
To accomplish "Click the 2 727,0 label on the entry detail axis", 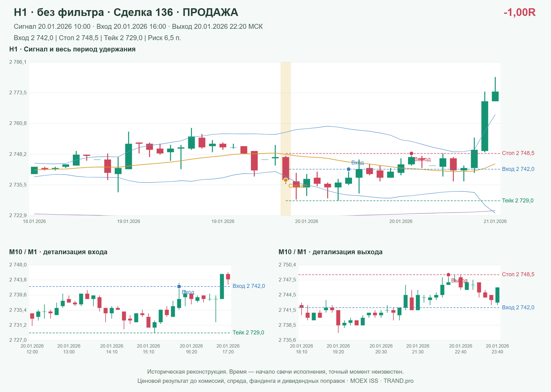I will point(18,340).
